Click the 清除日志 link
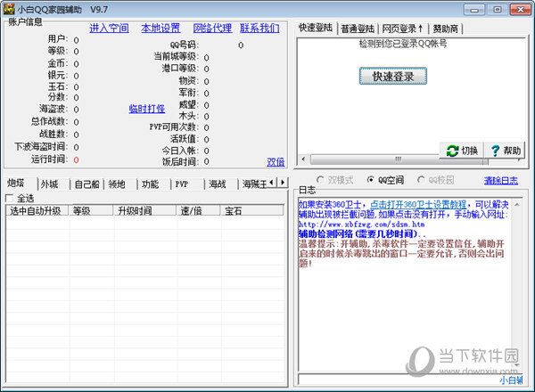 tap(501, 180)
